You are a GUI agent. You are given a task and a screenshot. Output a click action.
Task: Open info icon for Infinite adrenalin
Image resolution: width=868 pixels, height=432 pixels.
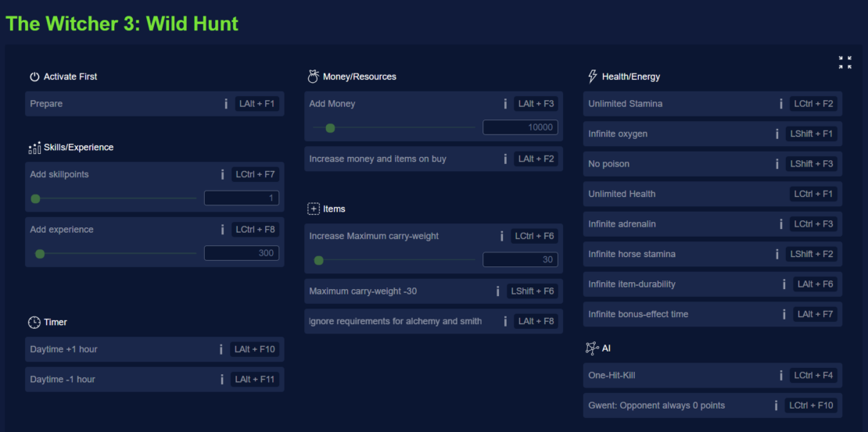[x=780, y=224]
